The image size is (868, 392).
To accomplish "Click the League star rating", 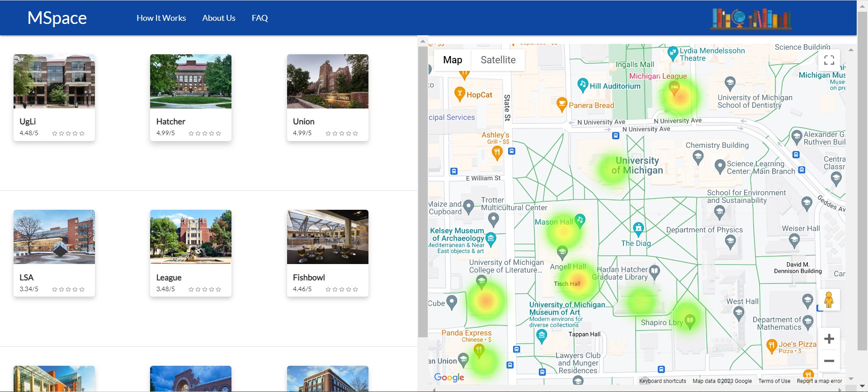I will click(205, 289).
